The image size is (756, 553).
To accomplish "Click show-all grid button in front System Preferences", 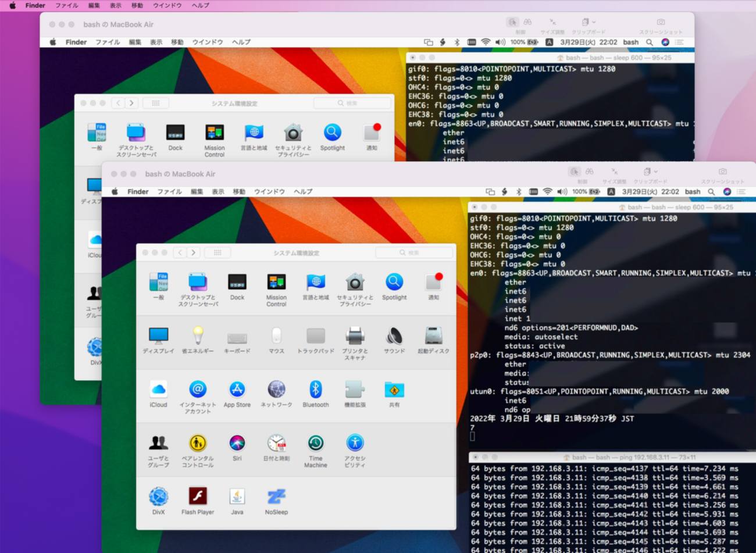I will tap(217, 253).
